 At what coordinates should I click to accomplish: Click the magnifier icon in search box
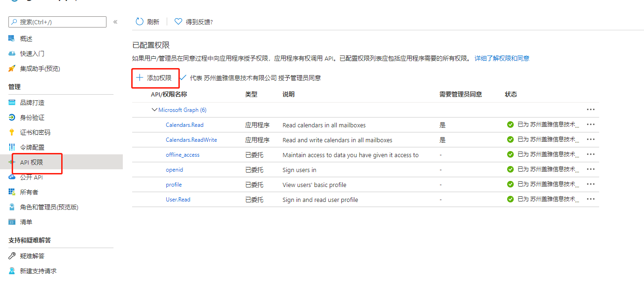click(x=14, y=22)
